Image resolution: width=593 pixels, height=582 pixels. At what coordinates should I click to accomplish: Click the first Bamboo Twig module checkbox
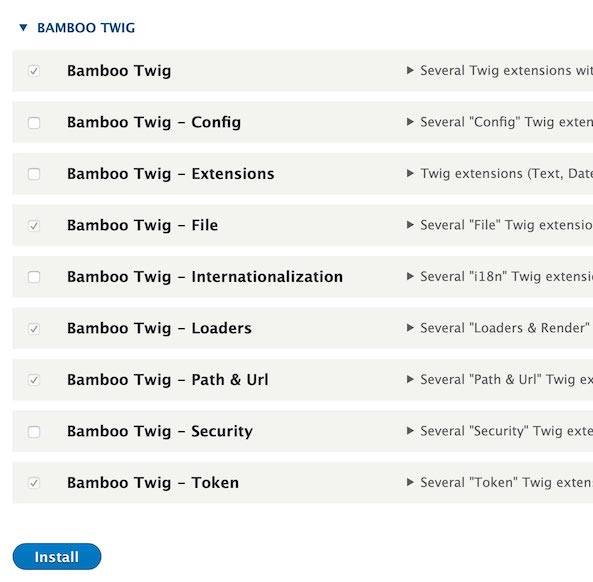coord(34,71)
